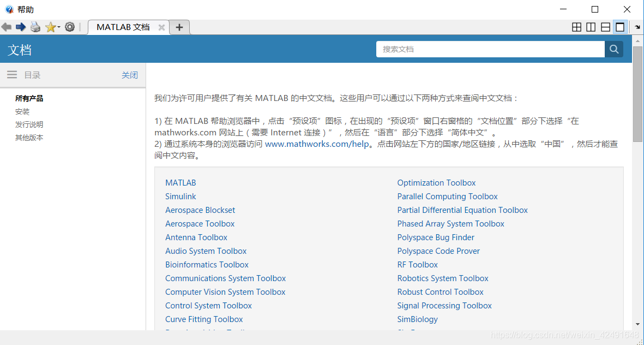
Task: Close the MATLAB 文档 tab
Action: point(161,27)
